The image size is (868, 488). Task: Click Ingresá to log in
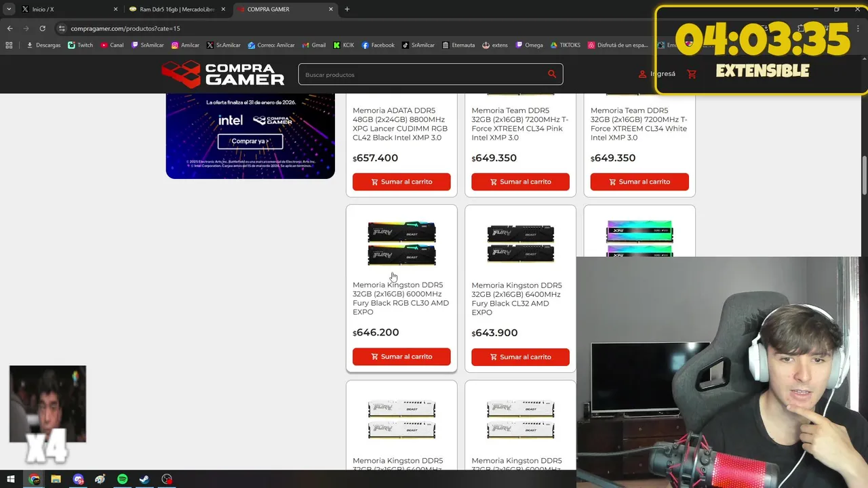point(657,74)
